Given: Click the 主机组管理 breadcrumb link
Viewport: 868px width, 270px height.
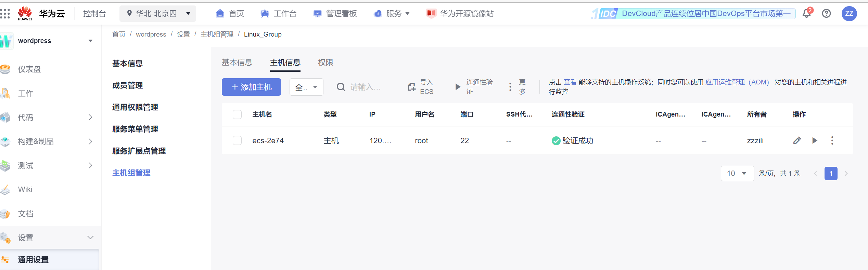Looking at the screenshot, I should [x=217, y=35].
